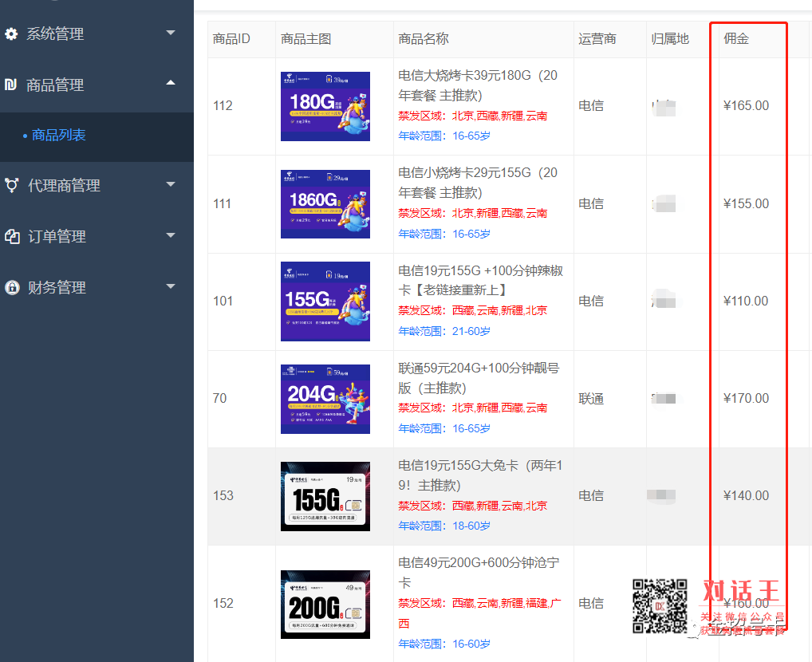Expand the 订单管理 menu arrow

(171, 235)
